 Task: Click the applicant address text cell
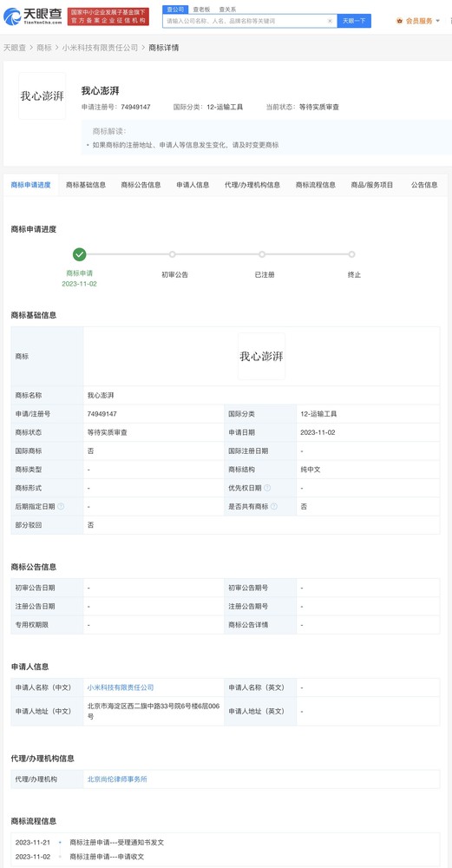point(154,711)
